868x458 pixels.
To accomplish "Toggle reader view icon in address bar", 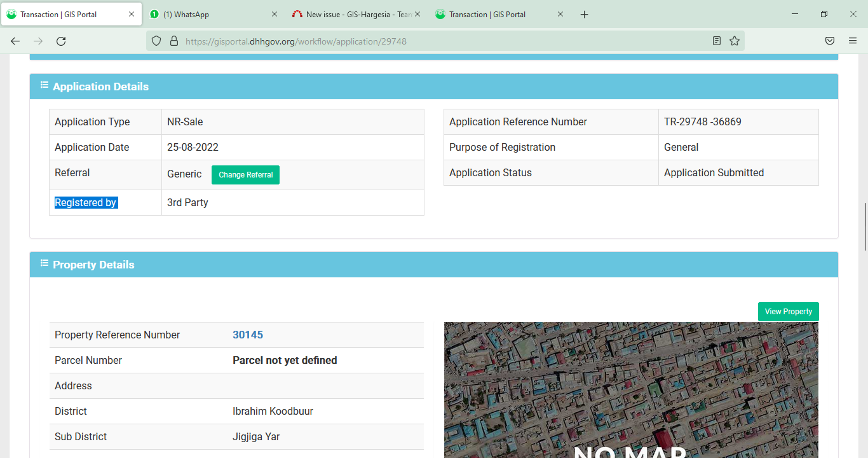I will (x=717, y=41).
